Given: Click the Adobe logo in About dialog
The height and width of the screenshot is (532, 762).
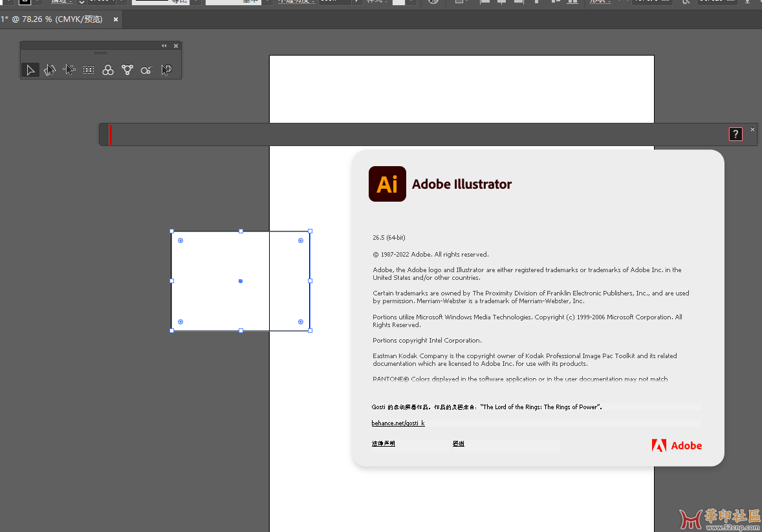Looking at the screenshot, I should point(677,445).
